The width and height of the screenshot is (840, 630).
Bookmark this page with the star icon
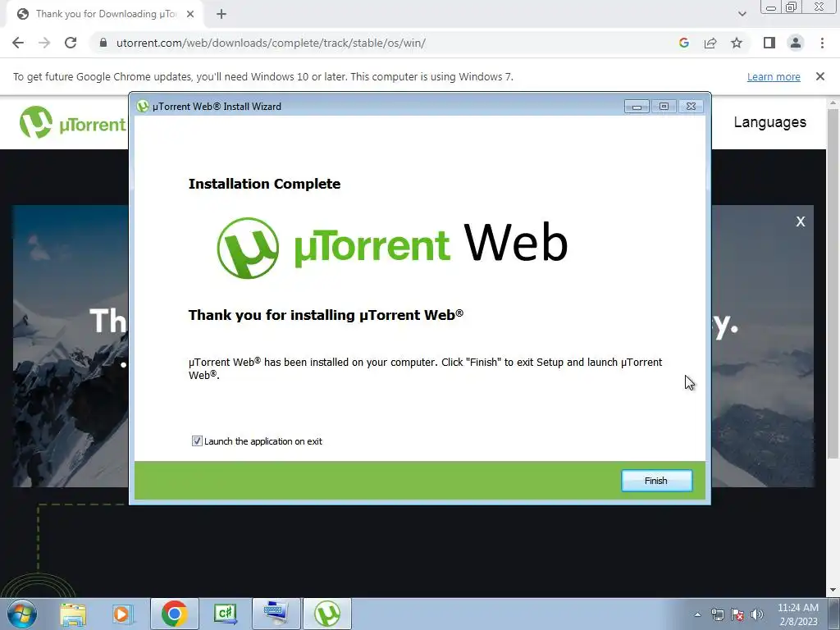(x=737, y=43)
